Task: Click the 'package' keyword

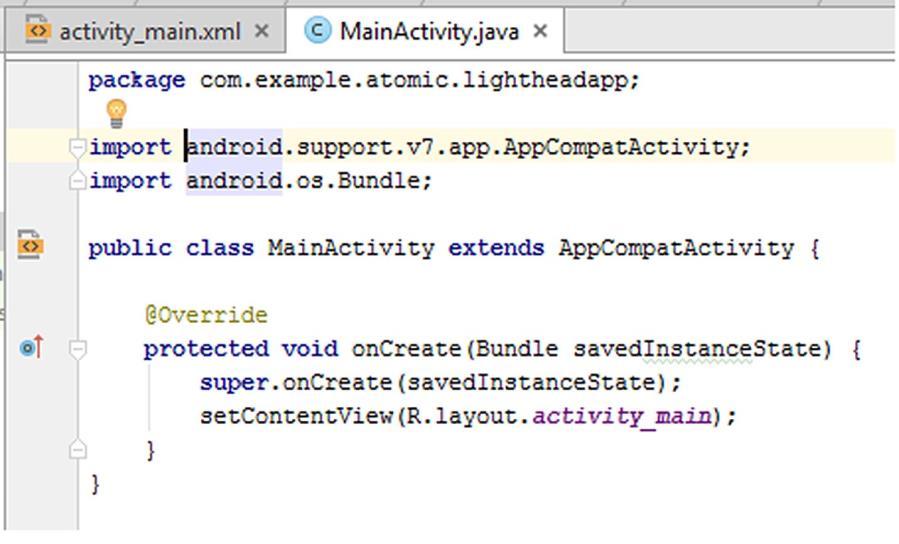Action: click(x=137, y=80)
